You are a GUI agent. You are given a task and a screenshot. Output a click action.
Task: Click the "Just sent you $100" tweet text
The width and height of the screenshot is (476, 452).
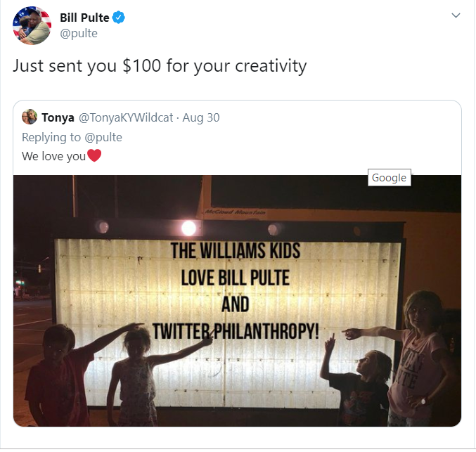pos(160,67)
